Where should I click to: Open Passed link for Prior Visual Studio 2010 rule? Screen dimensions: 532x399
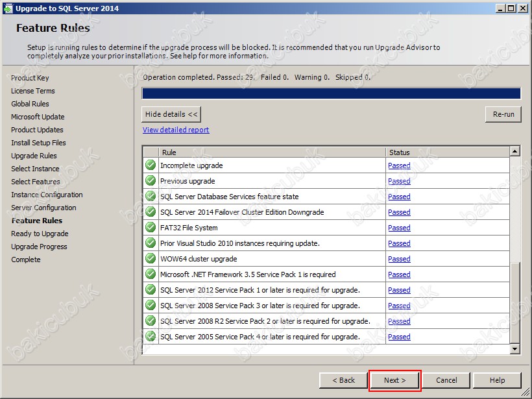click(x=399, y=243)
